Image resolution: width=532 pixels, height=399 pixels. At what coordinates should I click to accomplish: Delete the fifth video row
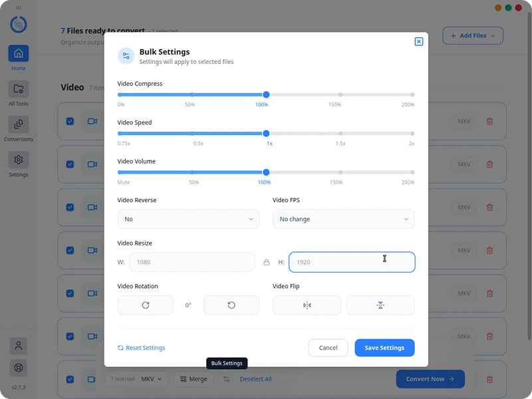[489, 293]
